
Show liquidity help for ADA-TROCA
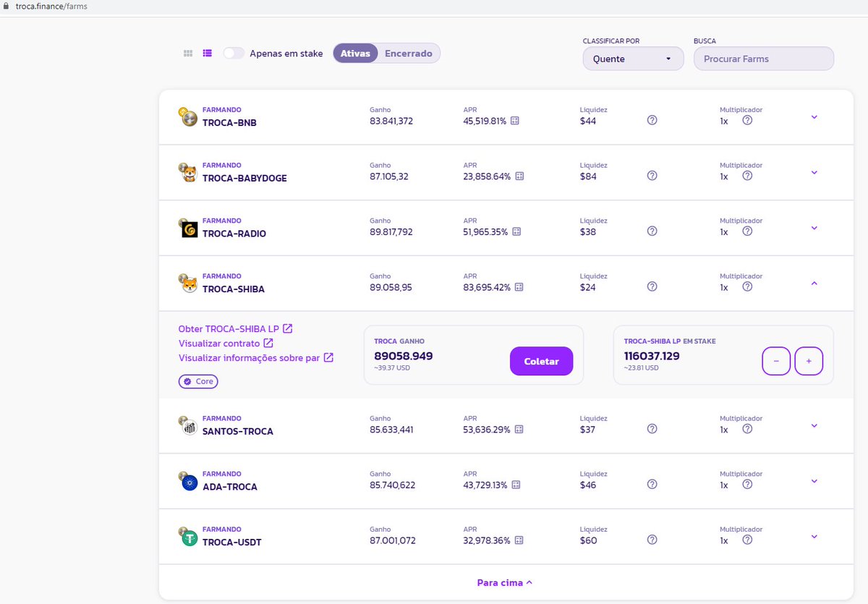click(652, 484)
